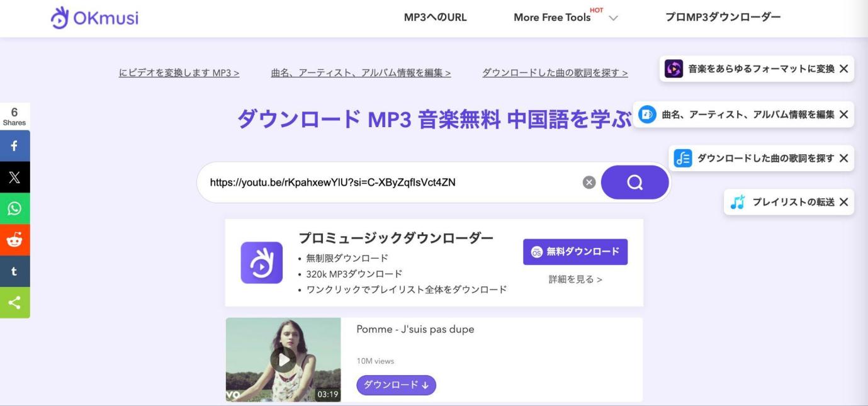Open the プロMP3ダウンローダー menu item
Image resolution: width=868 pixels, height=406 pixels.
(723, 17)
